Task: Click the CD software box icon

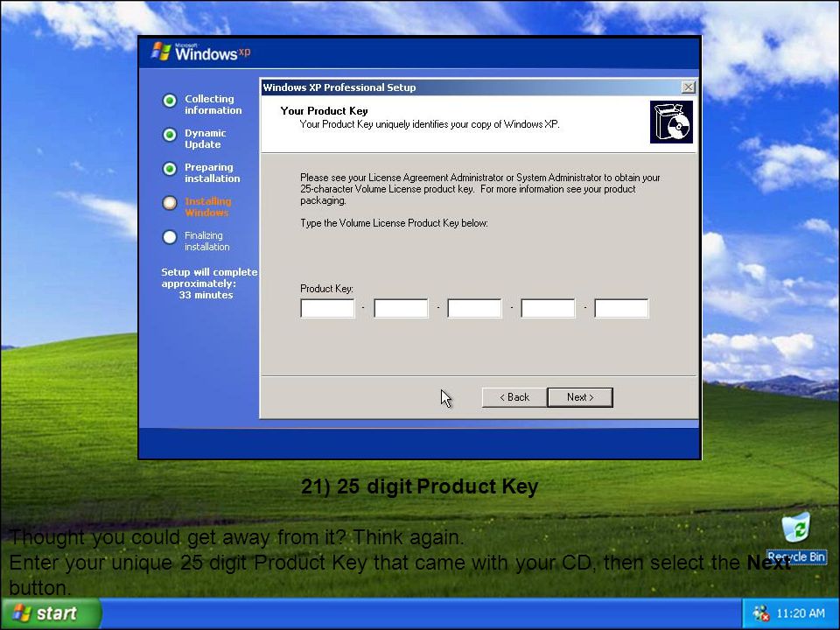Action: (671, 122)
